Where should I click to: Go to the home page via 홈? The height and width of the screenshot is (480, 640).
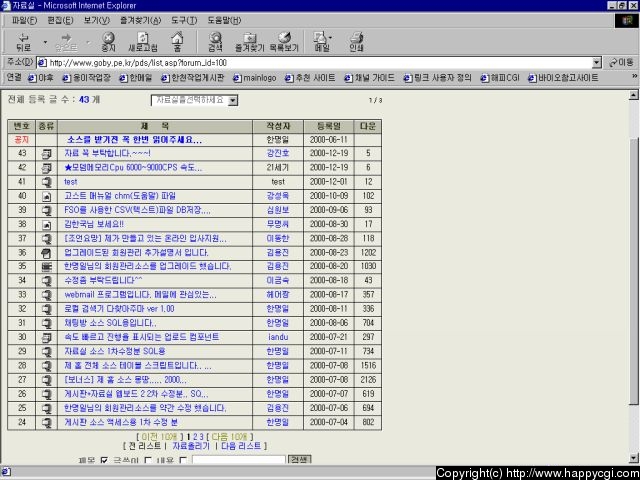(177, 42)
